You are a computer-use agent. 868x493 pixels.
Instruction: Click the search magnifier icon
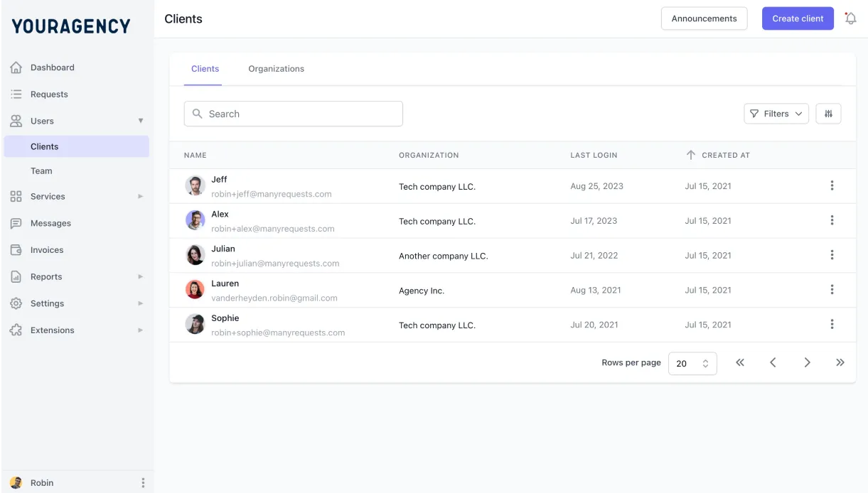point(197,113)
